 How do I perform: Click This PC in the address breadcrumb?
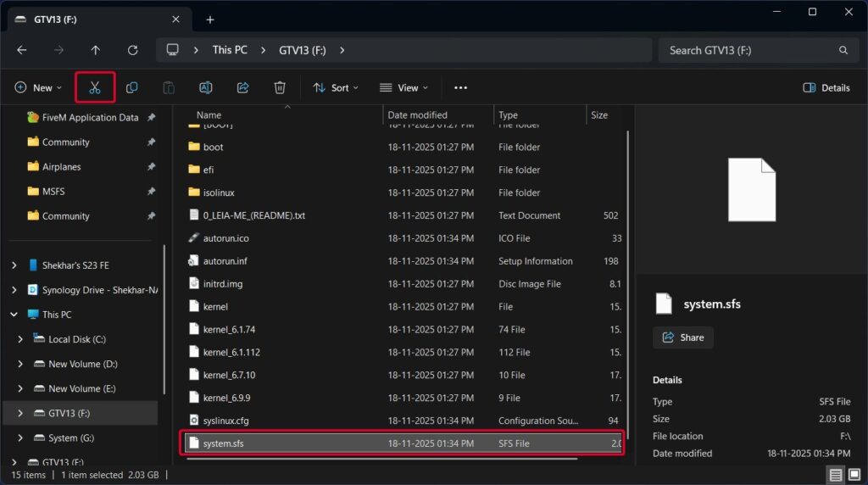230,50
